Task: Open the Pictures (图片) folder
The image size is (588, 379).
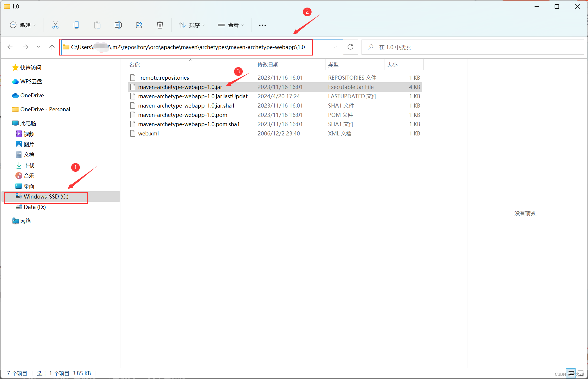Action: coord(25,144)
